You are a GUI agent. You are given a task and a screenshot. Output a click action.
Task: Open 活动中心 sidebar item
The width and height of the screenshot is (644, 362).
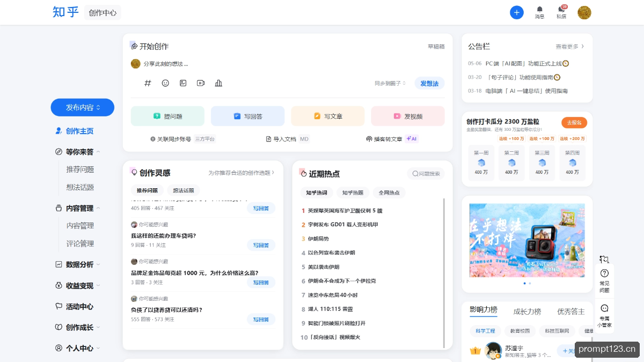pyautogui.click(x=75, y=306)
